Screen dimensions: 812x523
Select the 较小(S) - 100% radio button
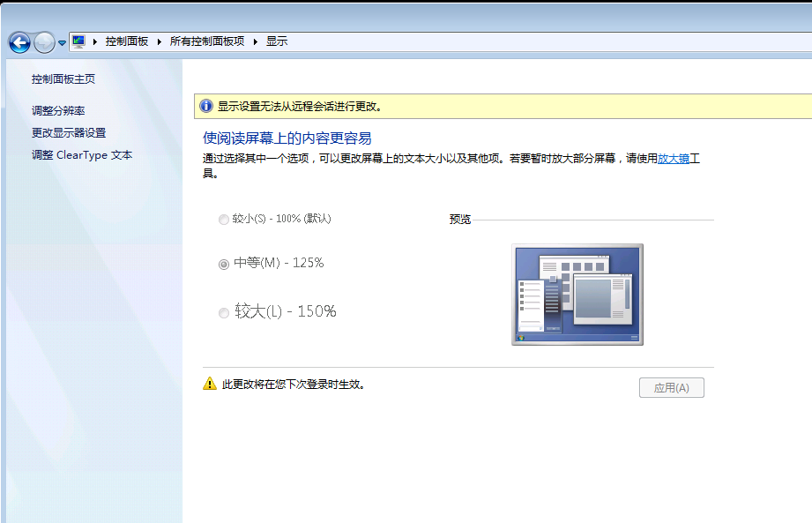coord(223,219)
